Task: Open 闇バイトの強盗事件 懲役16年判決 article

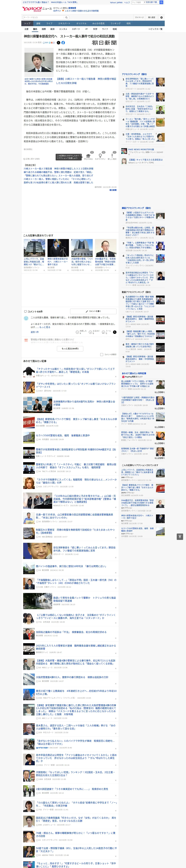Action: click(x=71, y=566)
